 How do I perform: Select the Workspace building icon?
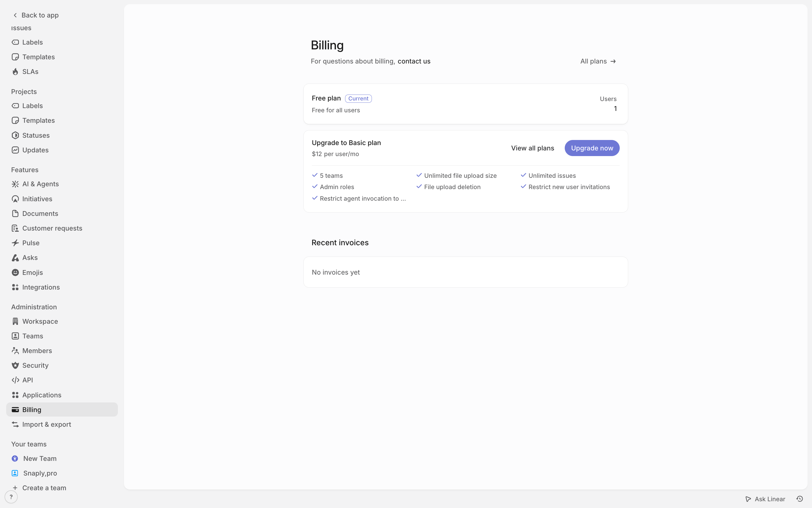click(x=15, y=321)
